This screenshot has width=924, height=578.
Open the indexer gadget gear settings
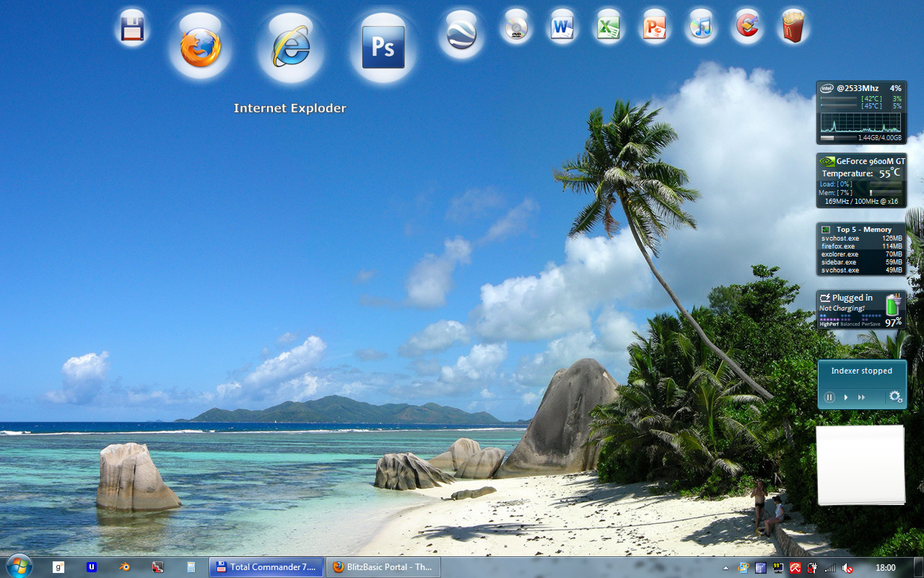tap(895, 397)
